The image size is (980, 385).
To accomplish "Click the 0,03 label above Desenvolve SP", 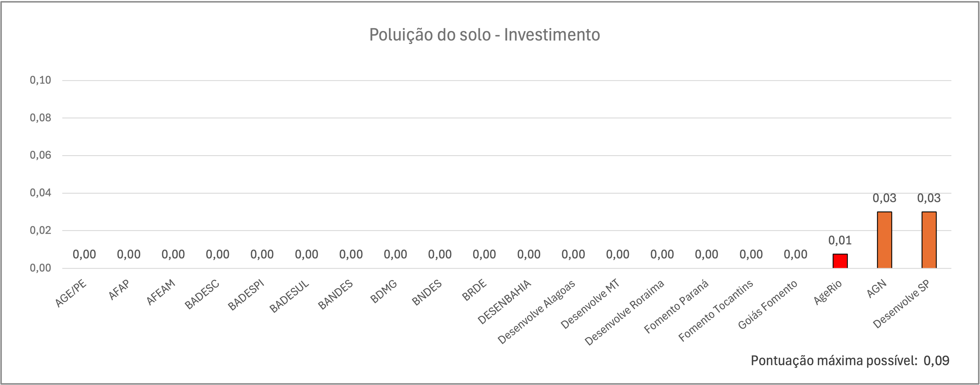I will pyautogui.click(x=929, y=198).
